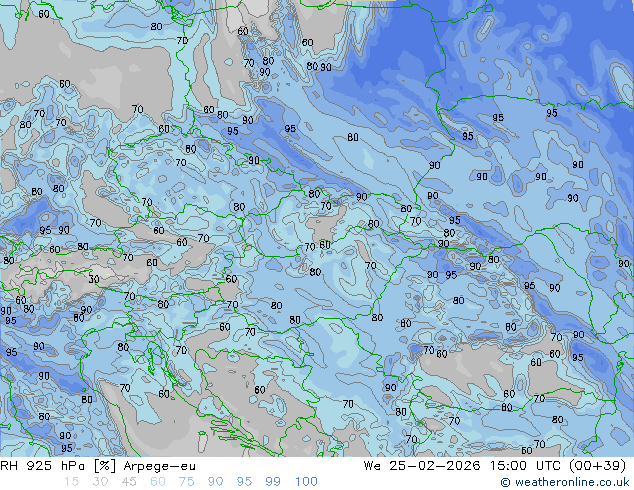Click the 'RH 925 hPa [%] Arpege-eu' title text

[98, 466]
